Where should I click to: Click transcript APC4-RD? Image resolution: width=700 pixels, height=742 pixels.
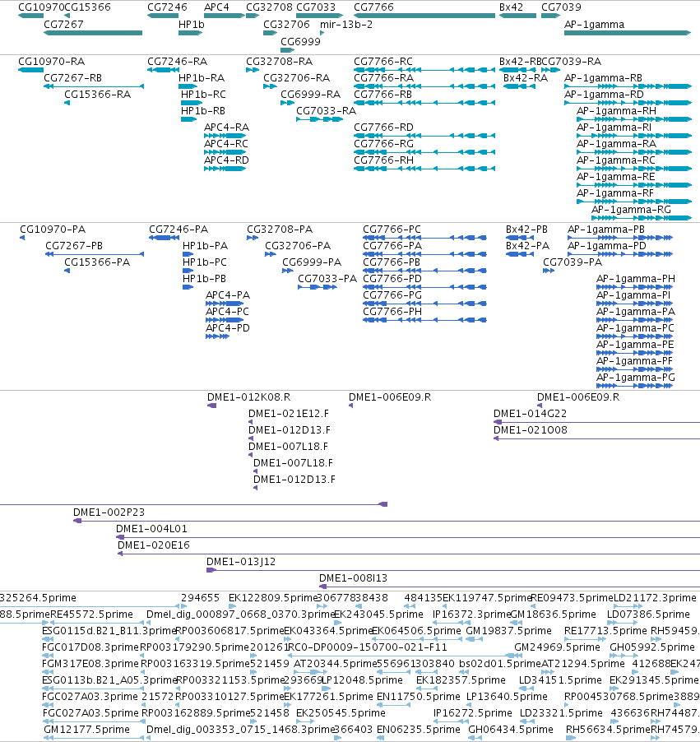[x=226, y=160]
